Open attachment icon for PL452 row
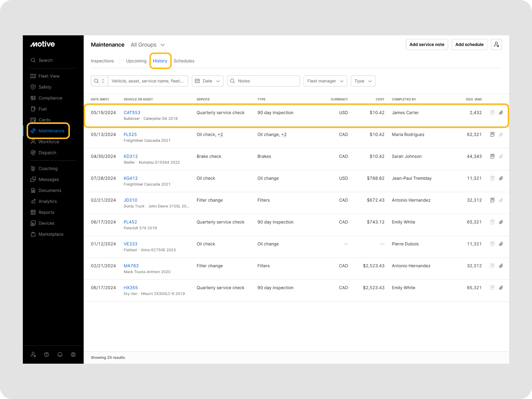 click(x=501, y=222)
